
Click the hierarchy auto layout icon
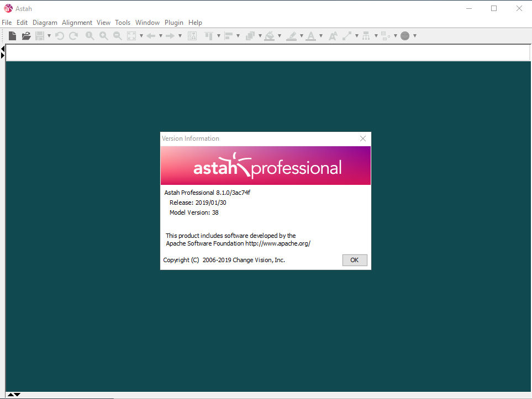[366, 35]
